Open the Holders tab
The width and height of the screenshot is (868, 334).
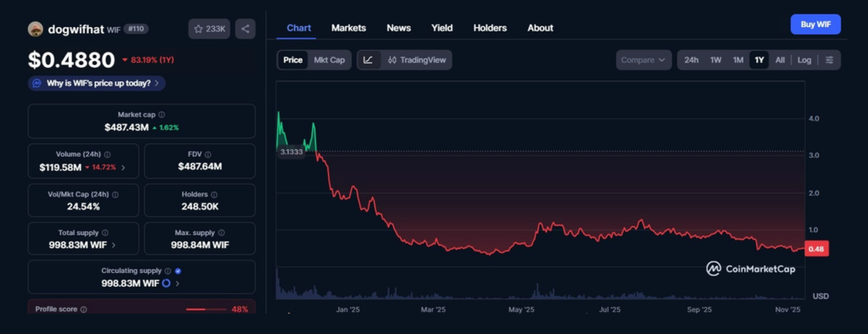coord(490,28)
